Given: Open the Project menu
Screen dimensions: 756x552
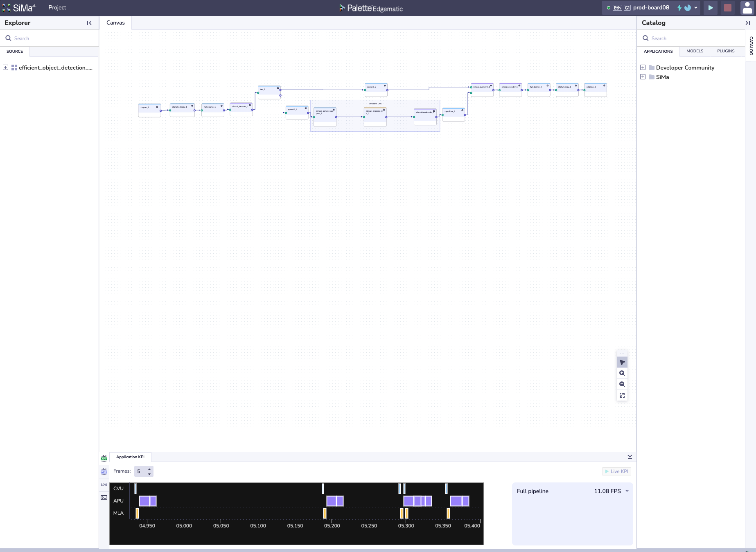Looking at the screenshot, I should coord(57,8).
